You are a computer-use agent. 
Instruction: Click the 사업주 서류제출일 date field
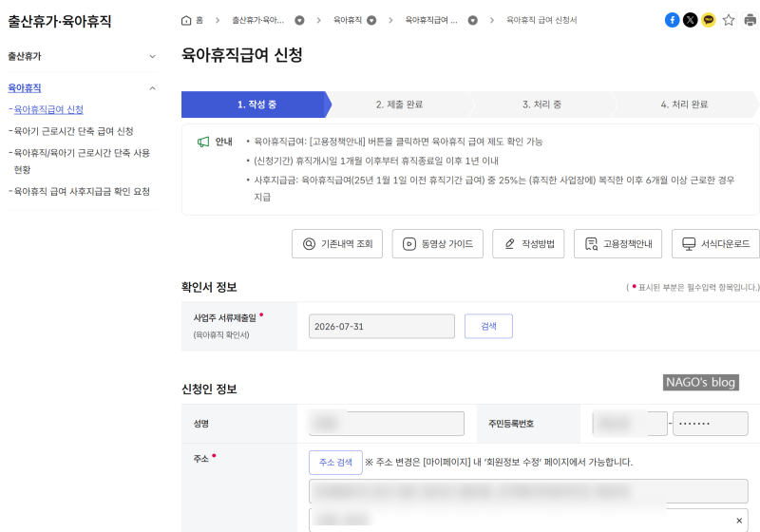(382, 326)
